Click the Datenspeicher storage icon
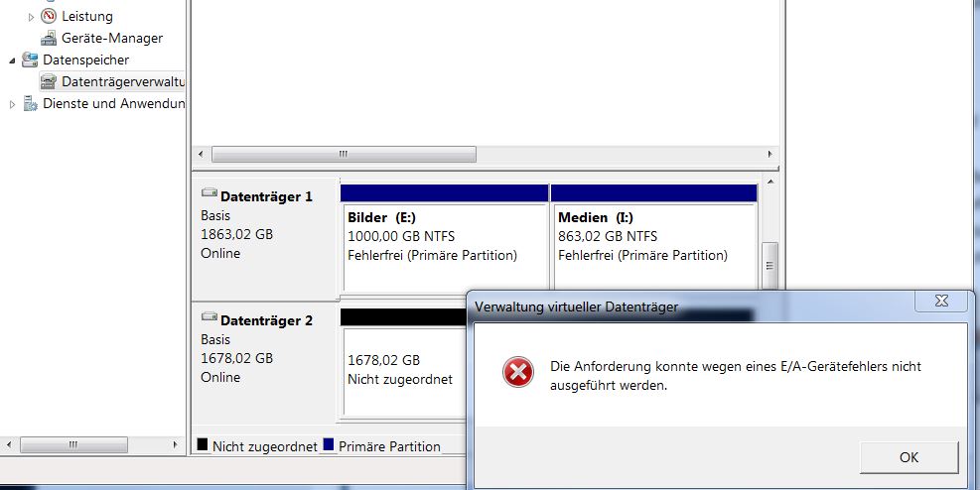The image size is (980, 490). (x=30, y=60)
